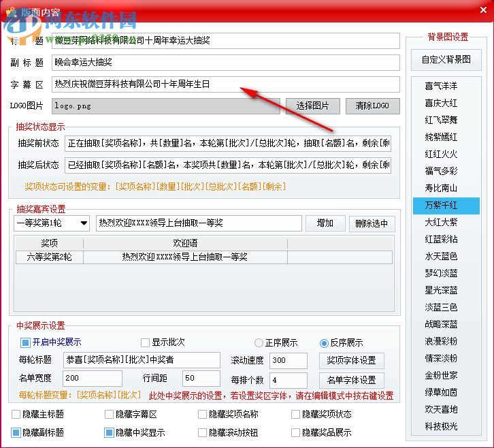Image resolution: width=494 pixels, height=448 pixels.
Task: Click the 每轮标题 input field
Action: tap(142, 360)
